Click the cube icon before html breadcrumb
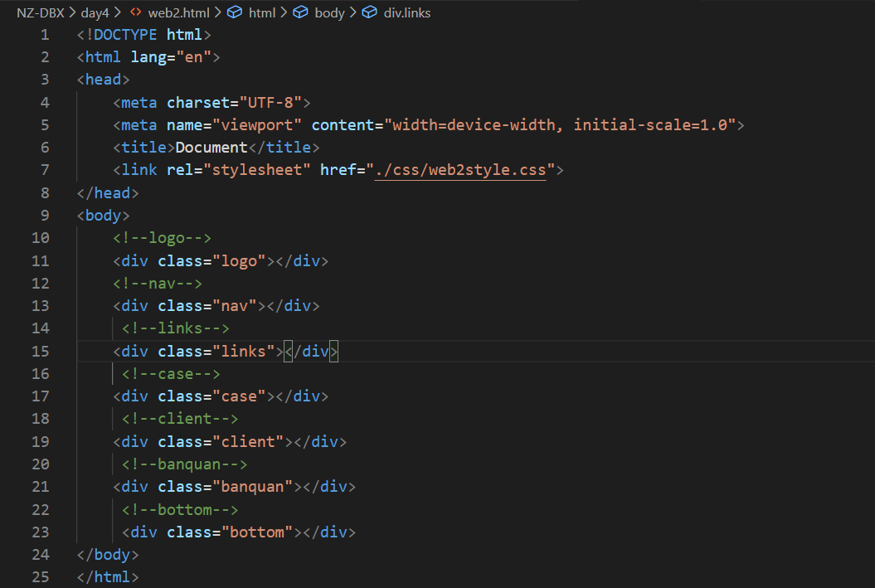The width and height of the screenshot is (875, 588). 235,12
